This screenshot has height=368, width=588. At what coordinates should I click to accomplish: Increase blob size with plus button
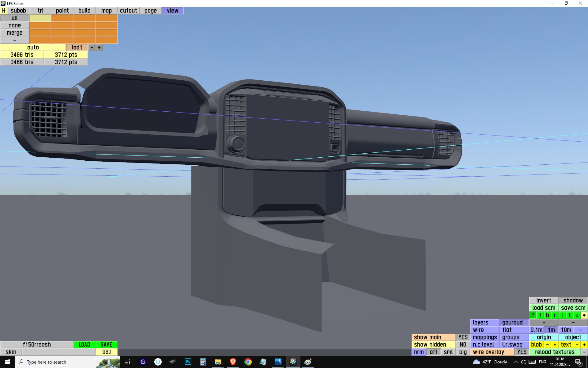pos(555,345)
